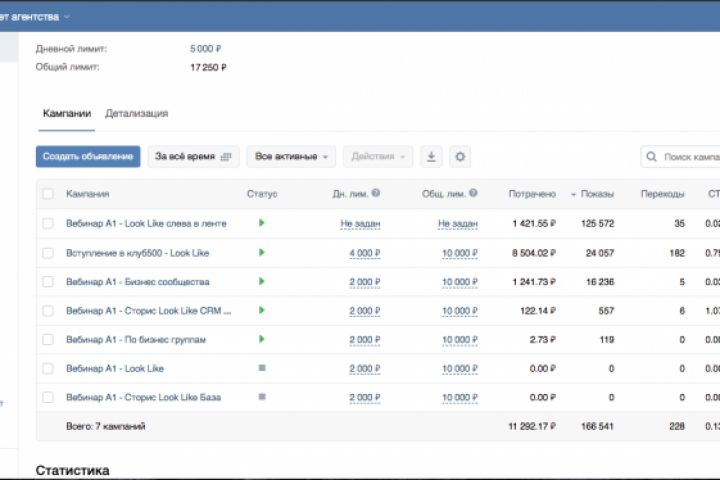Image resolution: width=720 pixels, height=480 pixels.
Task: Edit Не задан total limit of first campaign
Action: (x=458, y=224)
